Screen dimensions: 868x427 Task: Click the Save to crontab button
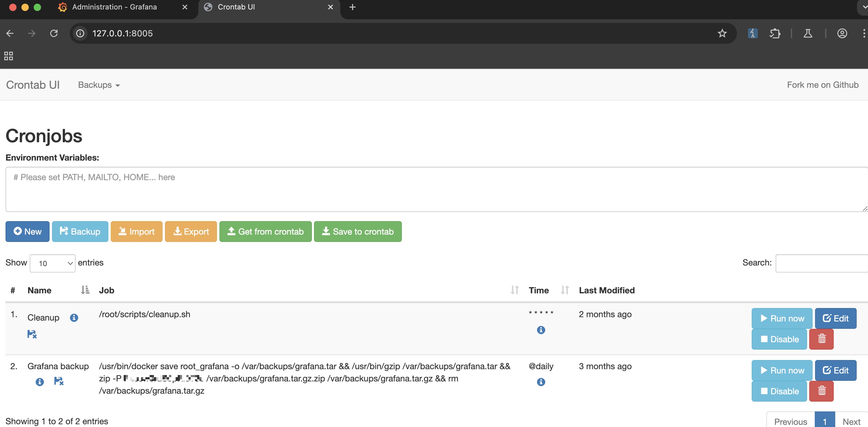click(x=357, y=231)
